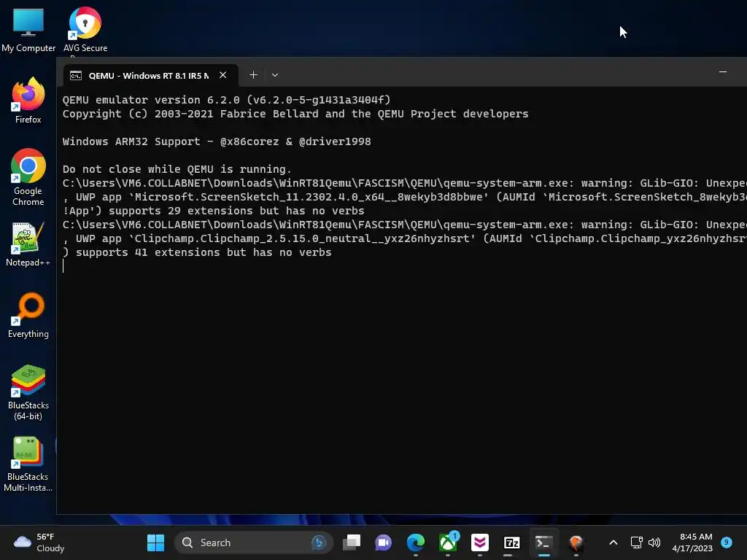747x560 pixels.
Task: Add a new terminal tab
Action: [x=253, y=75]
